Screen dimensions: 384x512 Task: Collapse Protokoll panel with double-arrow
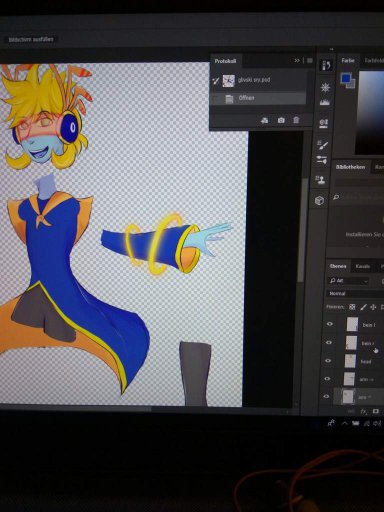[297, 61]
